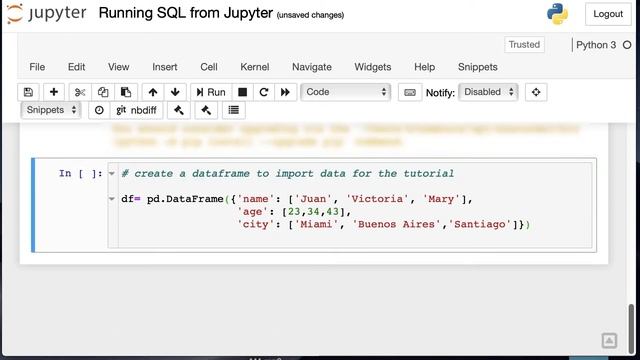Restart kernel and run all fast-forward icon
Screen dimensions: 640x360
[285, 92]
